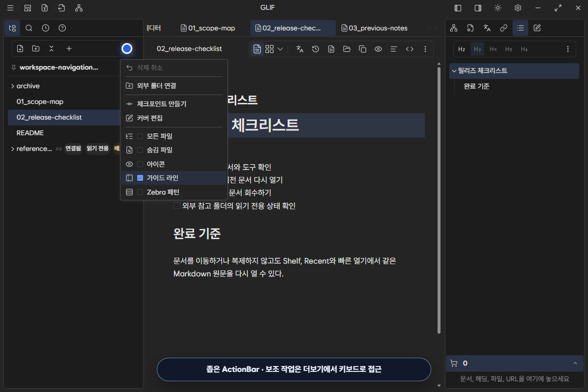
Task: Click the text align lines icon in toolbar
Action: tap(393, 49)
